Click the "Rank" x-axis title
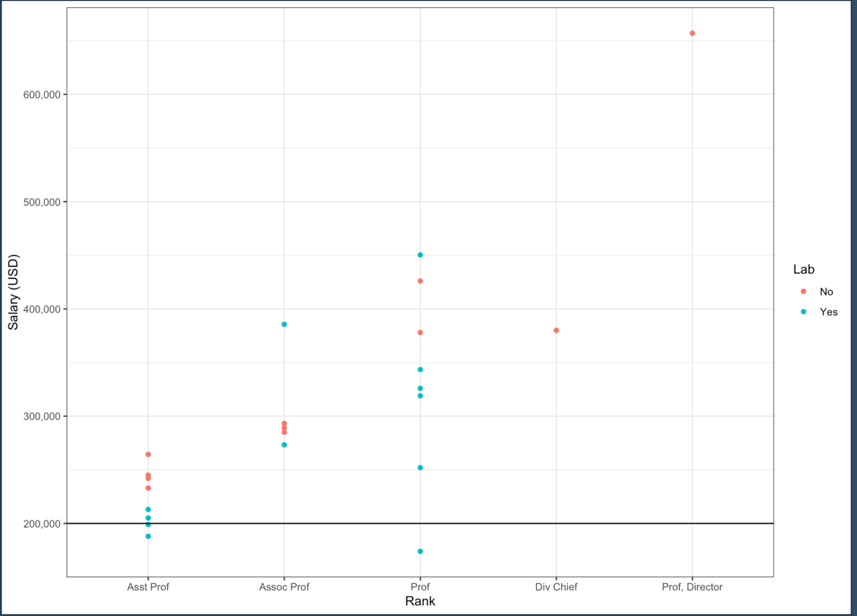 tap(420, 601)
